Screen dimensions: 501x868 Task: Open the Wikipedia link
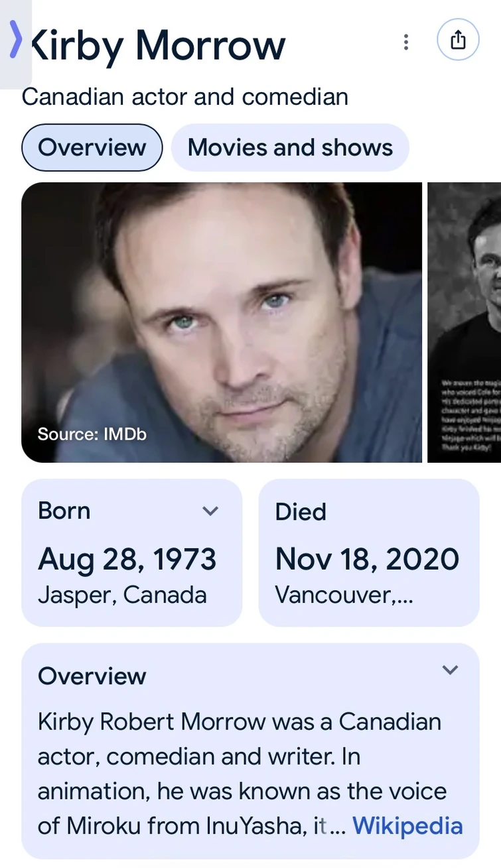click(x=407, y=826)
